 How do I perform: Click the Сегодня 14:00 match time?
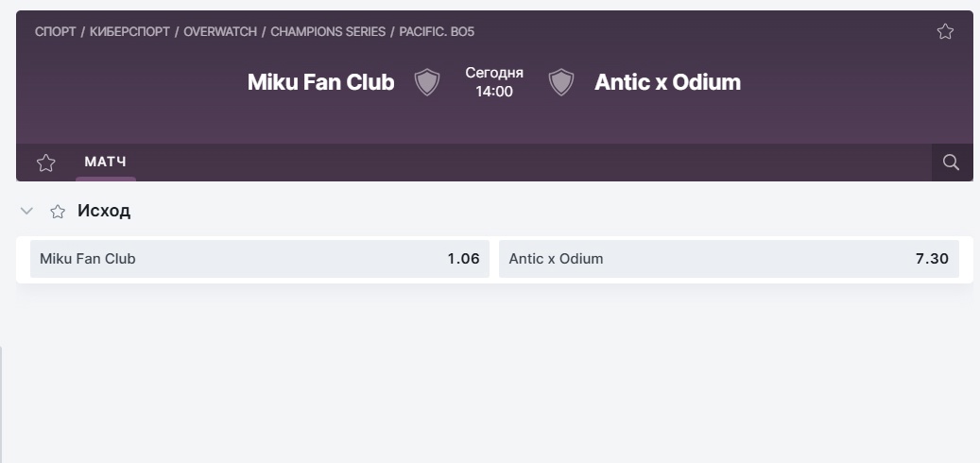point(494,82)
